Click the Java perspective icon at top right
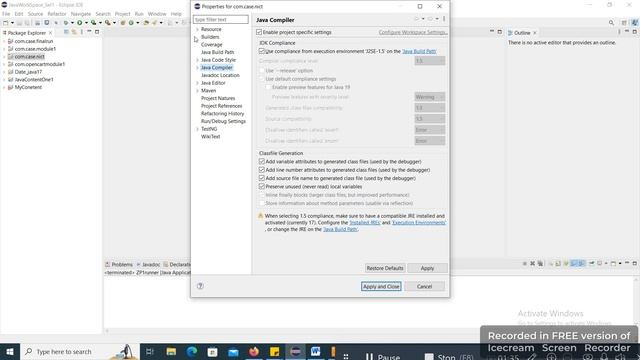Image resolution: width=640 pixels, height=360 pixels. (635, 23)
